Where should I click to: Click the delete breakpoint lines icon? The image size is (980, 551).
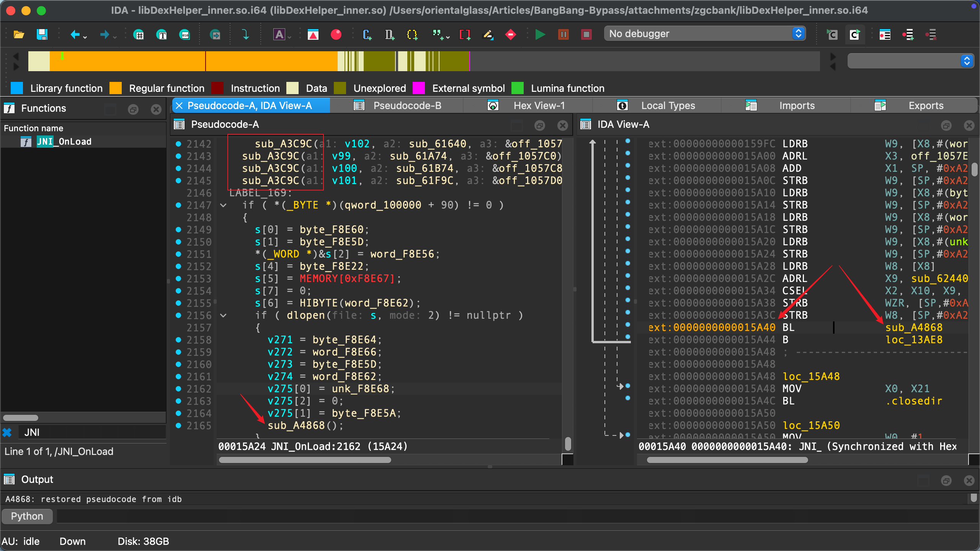point(931,35)
